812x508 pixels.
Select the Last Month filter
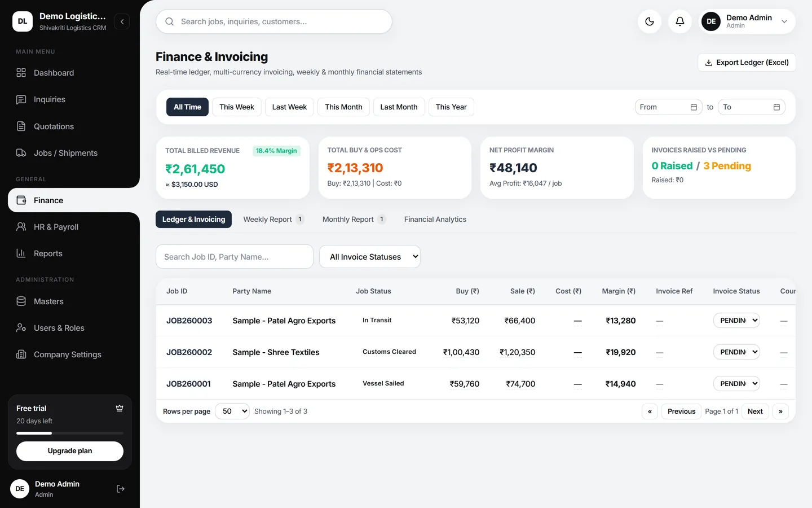[399, 107]
